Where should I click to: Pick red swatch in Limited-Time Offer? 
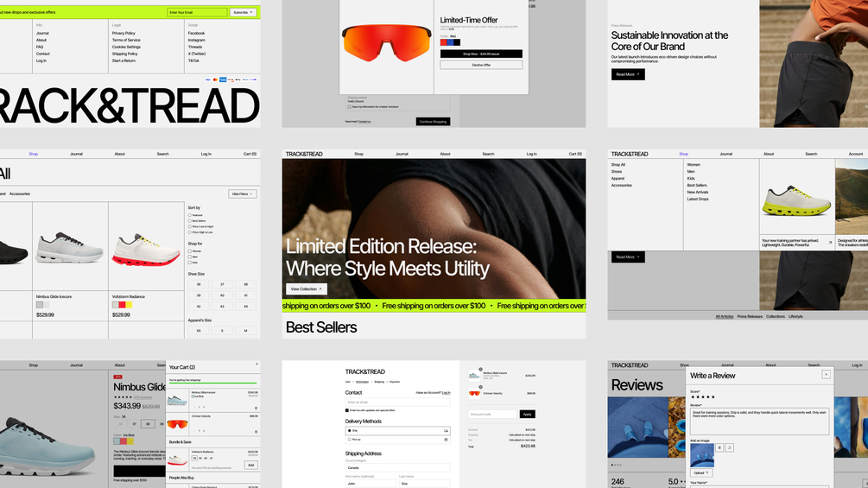click(x=443, y=42)
